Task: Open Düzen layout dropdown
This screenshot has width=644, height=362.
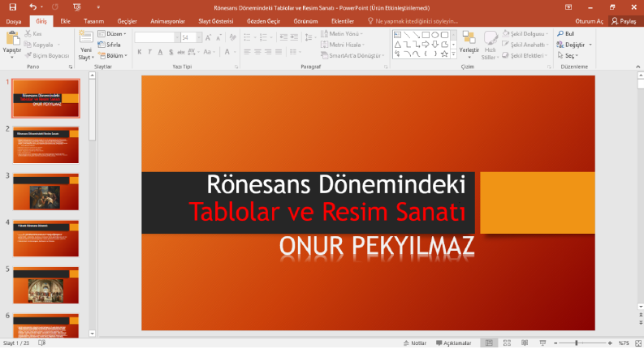Action: pos(112,33)
